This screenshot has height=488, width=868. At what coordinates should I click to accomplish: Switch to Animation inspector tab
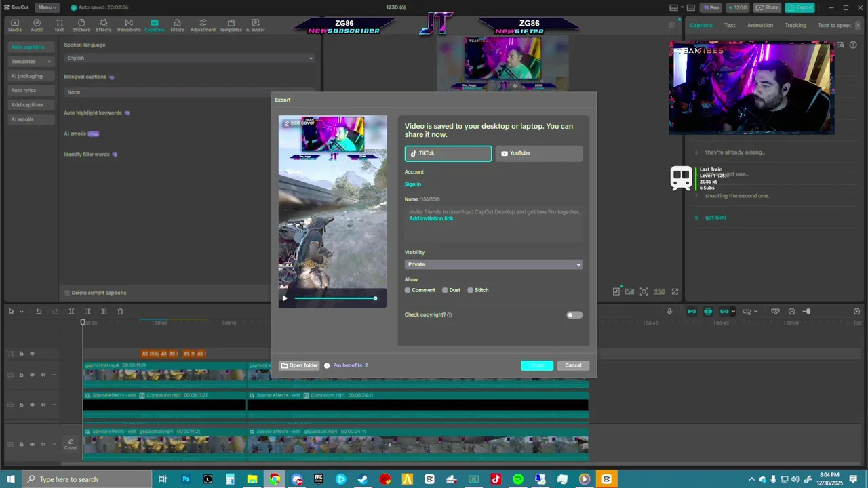(760, 25)
